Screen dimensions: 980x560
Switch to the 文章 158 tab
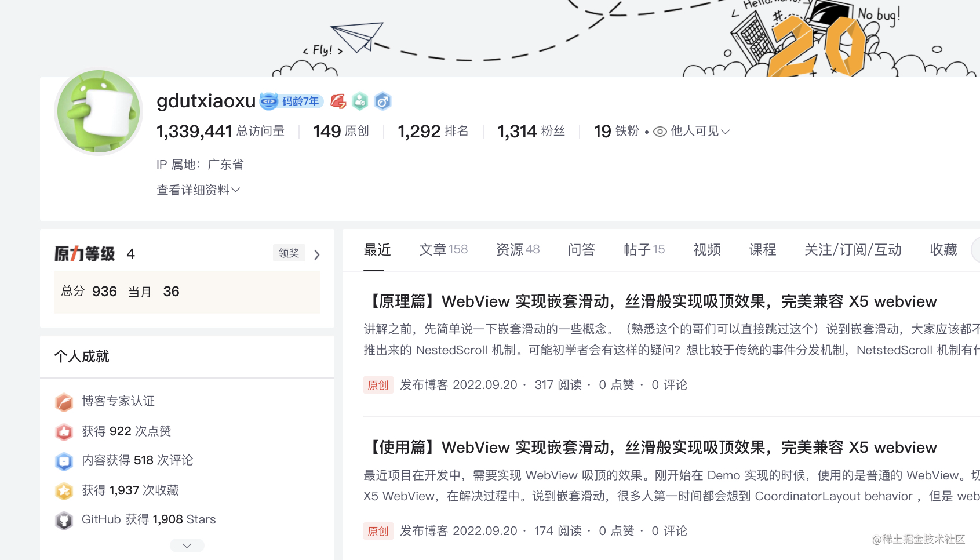tap(443, 250)
